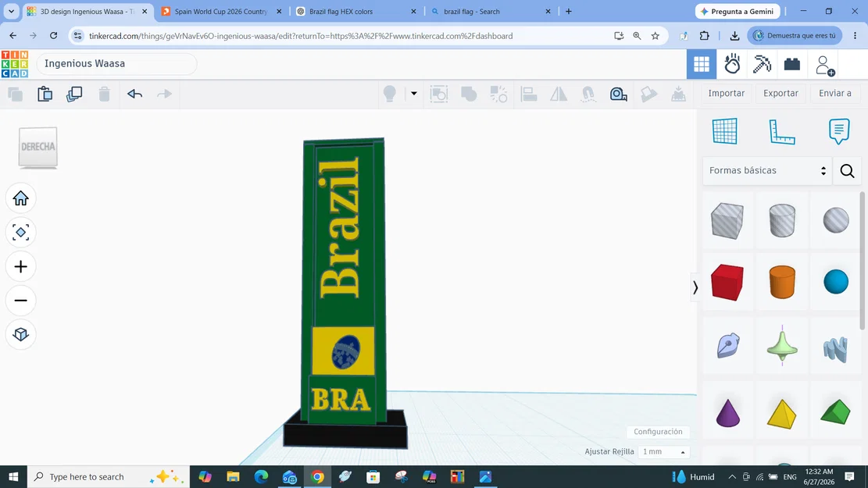Redo the last undone action
Viewport: 868px width, 488px height.
[164, 94]
